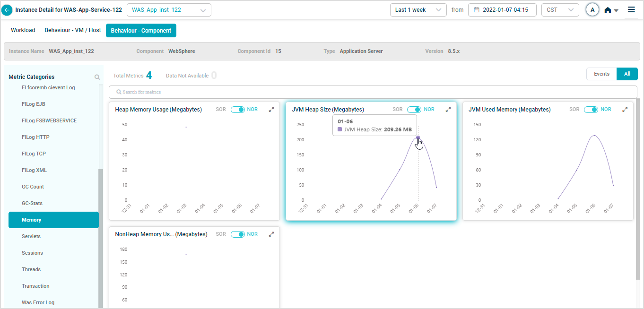Select the FILog TCP category
The width and height of the screenshot is (644, 309).
(x=34, y=154)
